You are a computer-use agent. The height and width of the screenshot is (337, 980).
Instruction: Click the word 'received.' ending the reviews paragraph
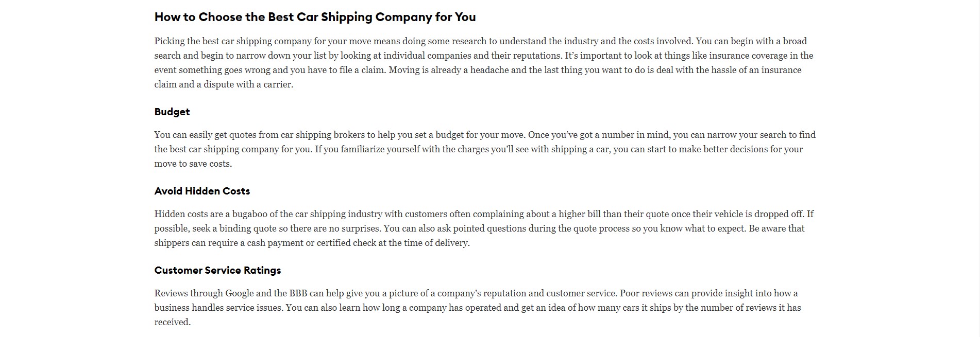[173, 322]
